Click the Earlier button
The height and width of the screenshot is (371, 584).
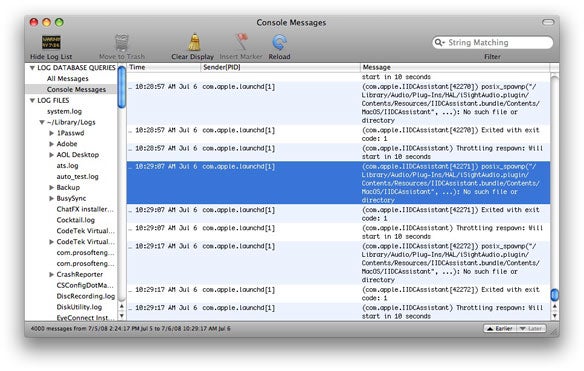(x=500, y=329)
